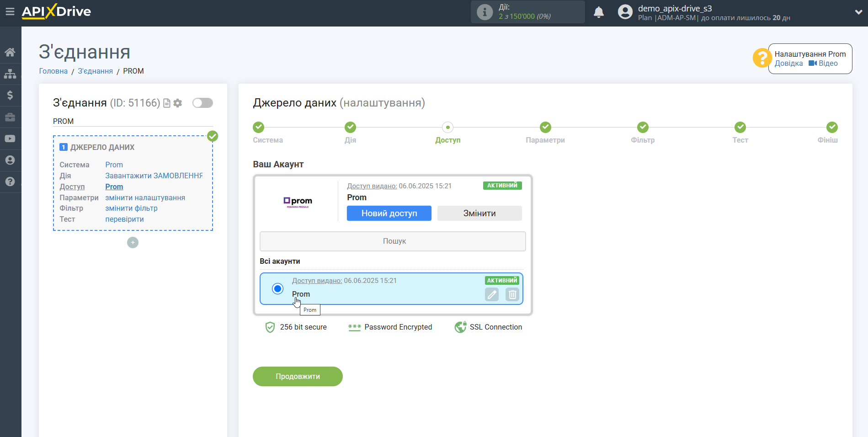The width and height of the screenshot is (868, 437).
Task: Click the 256 bit secure shield icon
Action: [x=270, y=327]
